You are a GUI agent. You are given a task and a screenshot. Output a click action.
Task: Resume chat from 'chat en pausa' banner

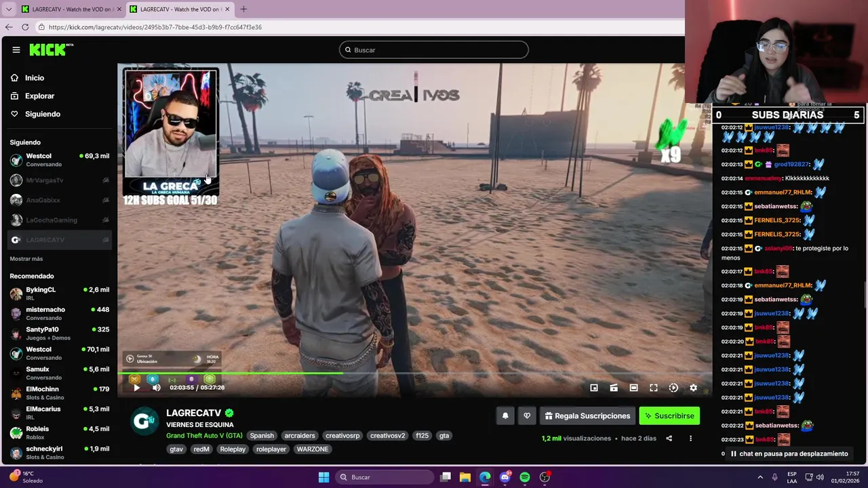coord(788,454)
